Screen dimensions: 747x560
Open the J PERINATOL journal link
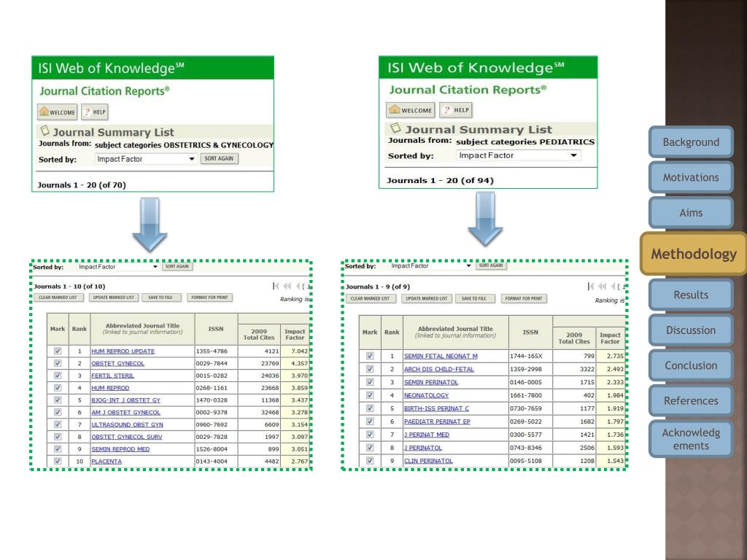coord(423,448)
